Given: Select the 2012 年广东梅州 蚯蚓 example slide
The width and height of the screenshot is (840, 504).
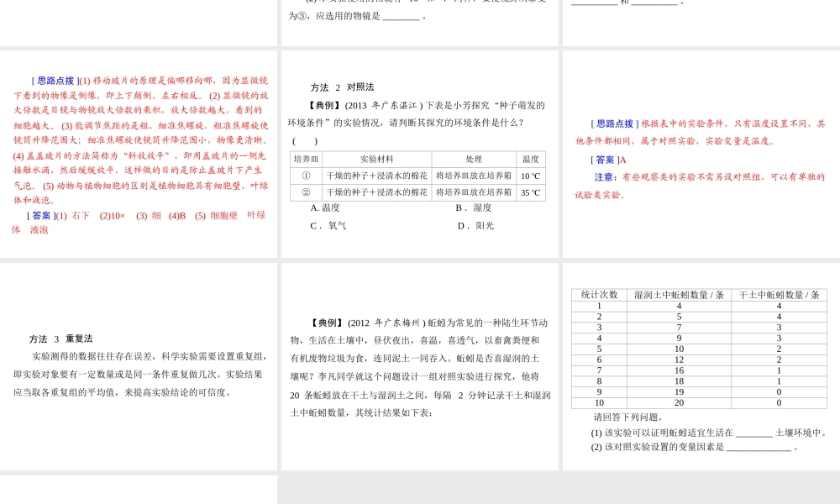Looking at the screenshot, I should 419,366.
